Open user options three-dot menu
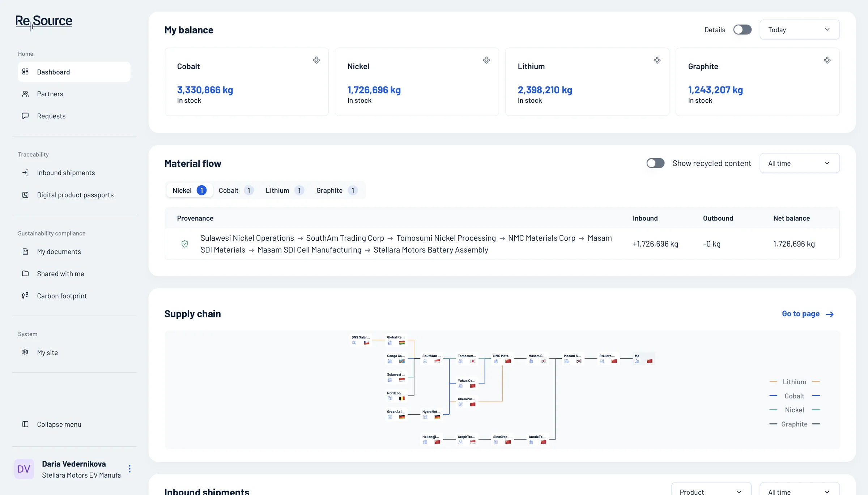 point(129,469)
